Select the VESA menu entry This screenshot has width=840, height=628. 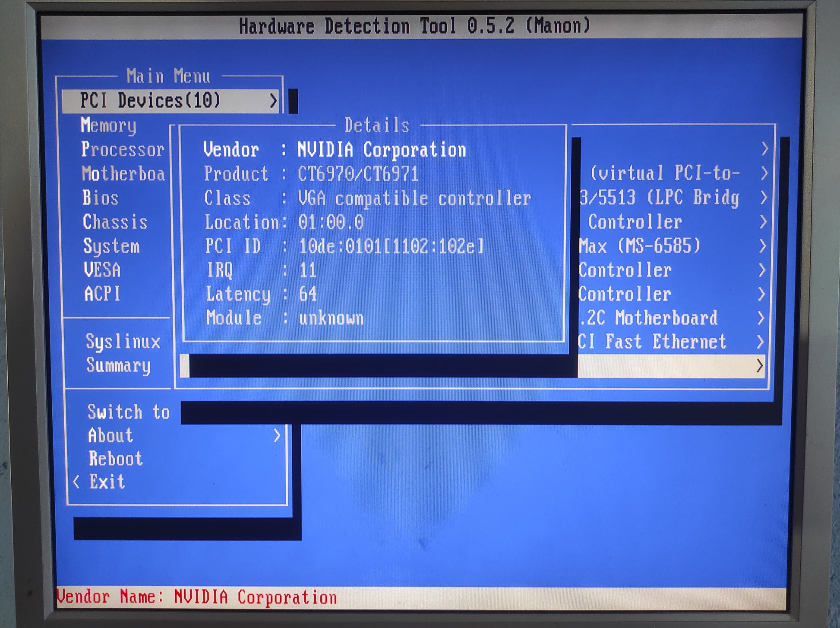click(x=102, y=270)
